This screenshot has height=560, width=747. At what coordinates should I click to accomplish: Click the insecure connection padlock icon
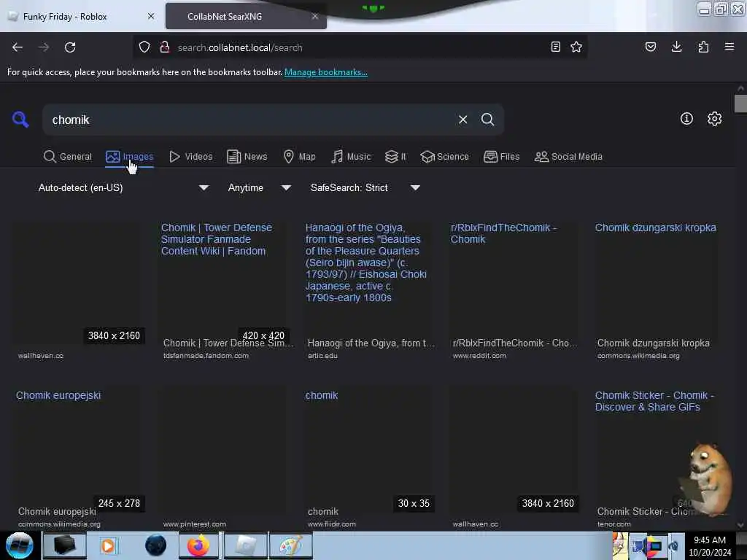click(x=165, y=47)
